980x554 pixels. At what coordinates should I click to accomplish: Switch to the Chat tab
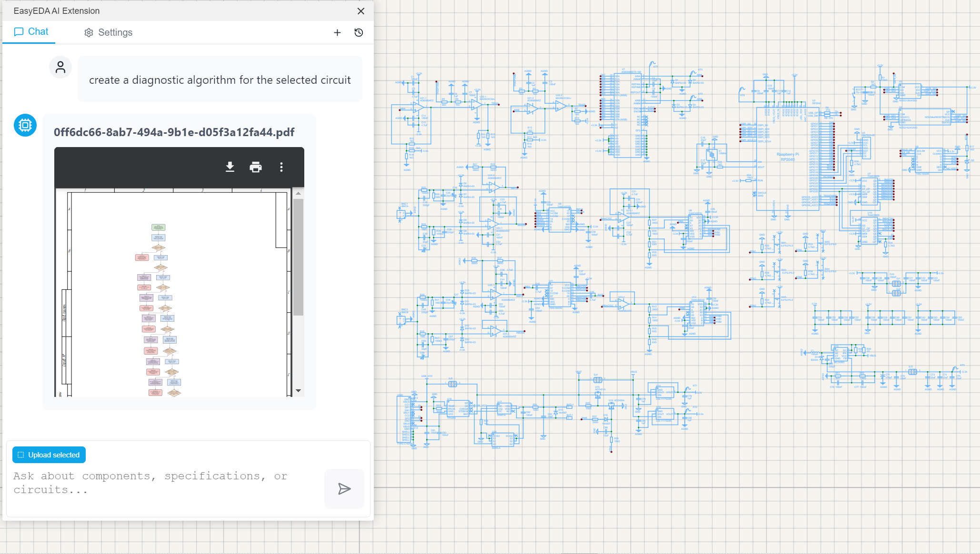click(x=31, y=32)
